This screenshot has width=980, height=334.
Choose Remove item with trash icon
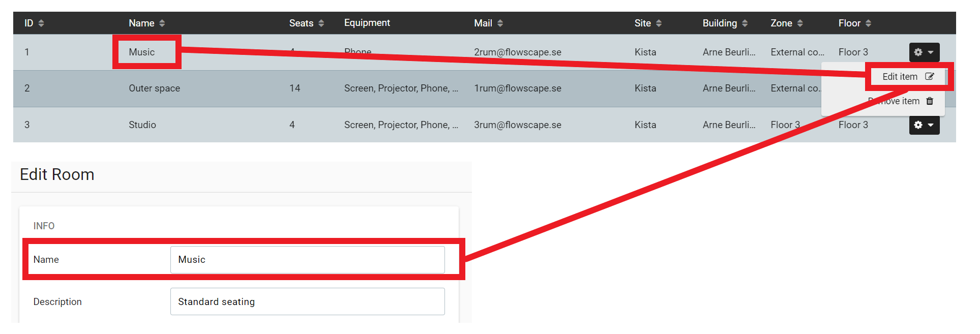coord(901,101)
